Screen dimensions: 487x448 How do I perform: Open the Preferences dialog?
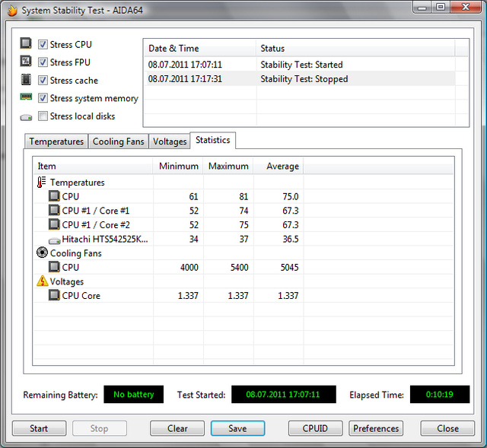pos(376,428)
